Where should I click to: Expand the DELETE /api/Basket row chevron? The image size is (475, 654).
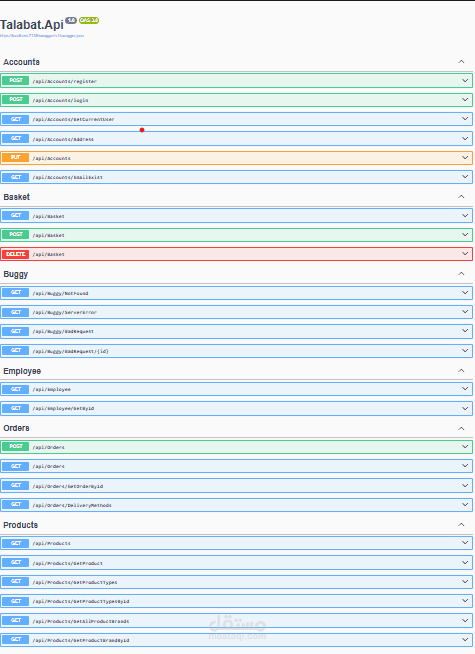465,254
